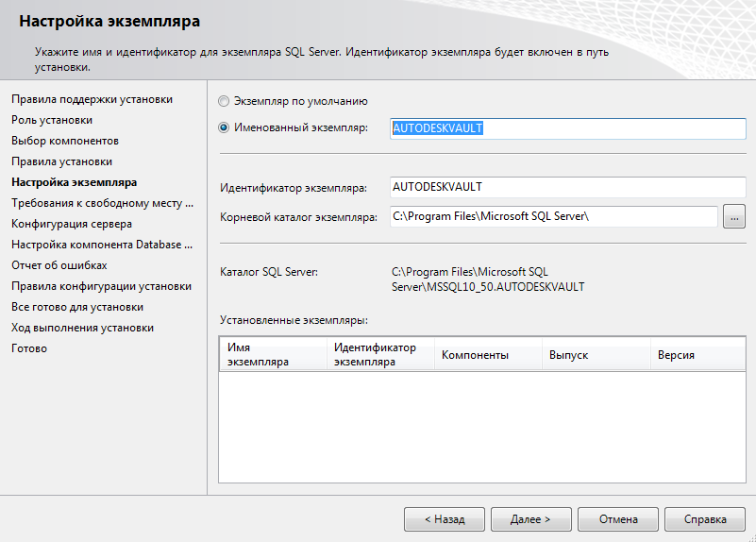756x542 pixels.
Task: Click the Корневой каталог экземпляра path field
Action: (x=553, y=216)
